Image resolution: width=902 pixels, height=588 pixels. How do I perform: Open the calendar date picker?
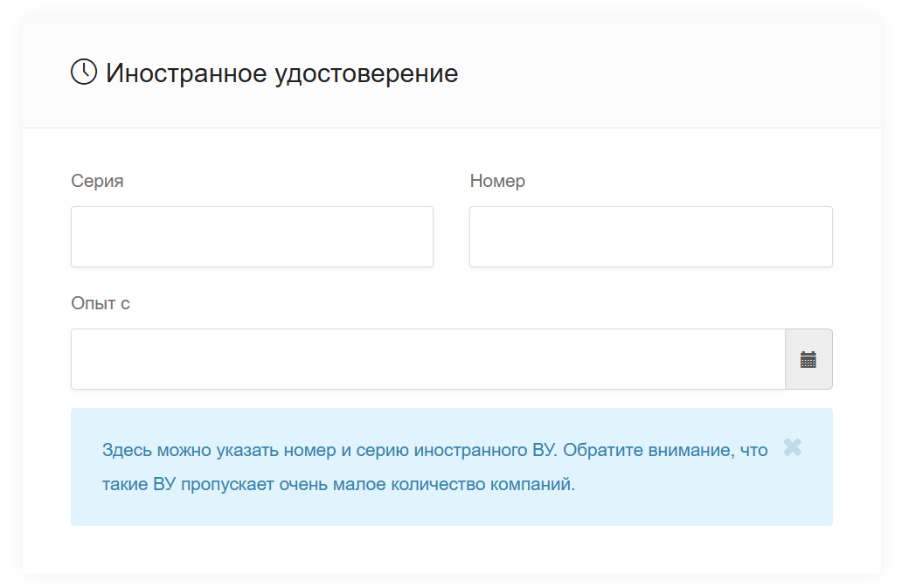click(x=808, y=359)
